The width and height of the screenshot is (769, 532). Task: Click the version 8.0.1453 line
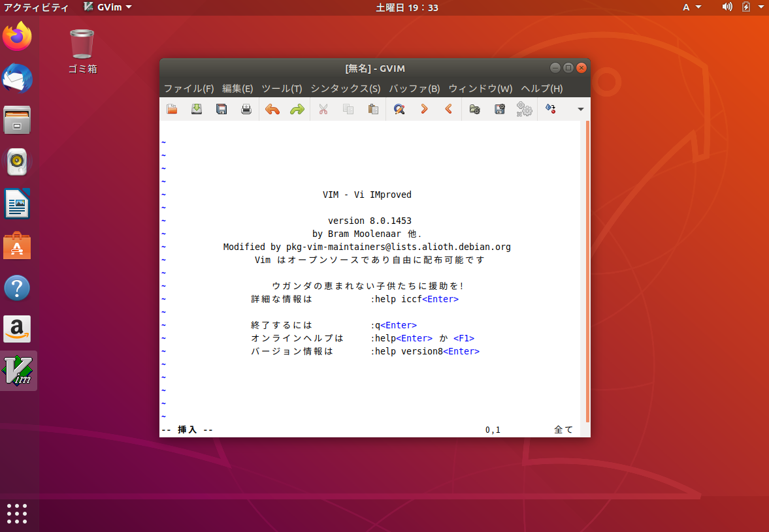(370, 221)
